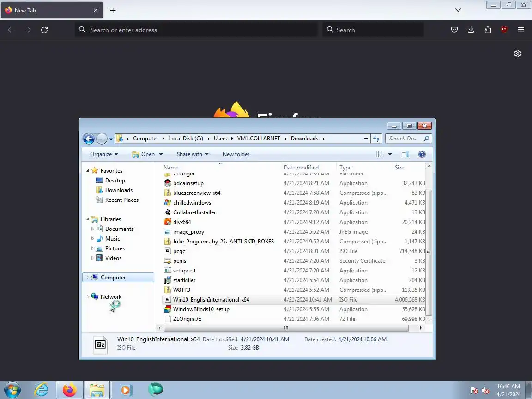Select W8TP3 compressed folder
Viewport: 532px width, 399px height.
click(x=181, y=290)
